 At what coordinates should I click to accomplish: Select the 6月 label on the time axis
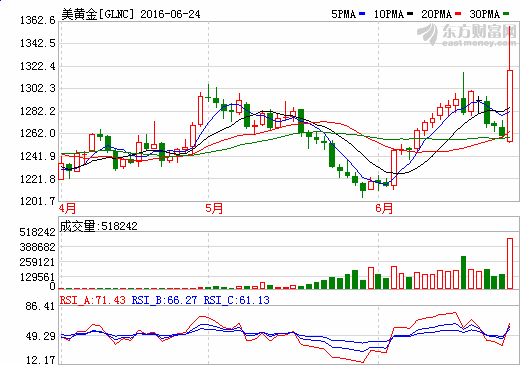[x=384, y=209]
